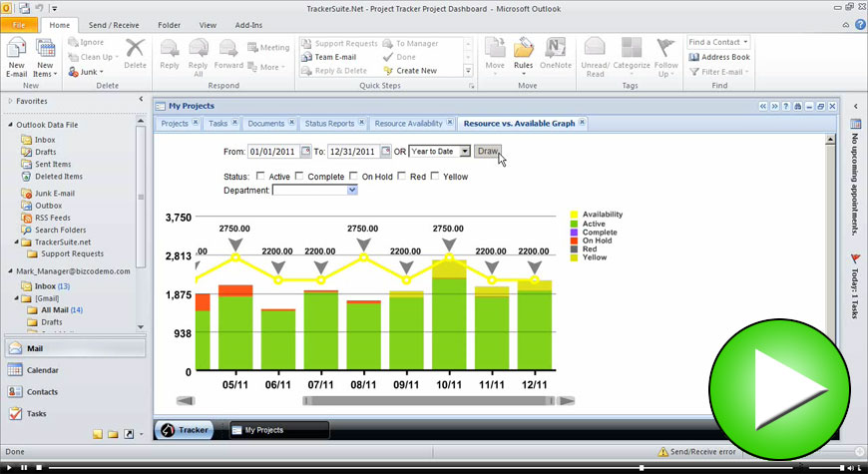Click the Availability yellow legend swatch
This screenshot has width=868, height=474.
(x=574, y=215)
